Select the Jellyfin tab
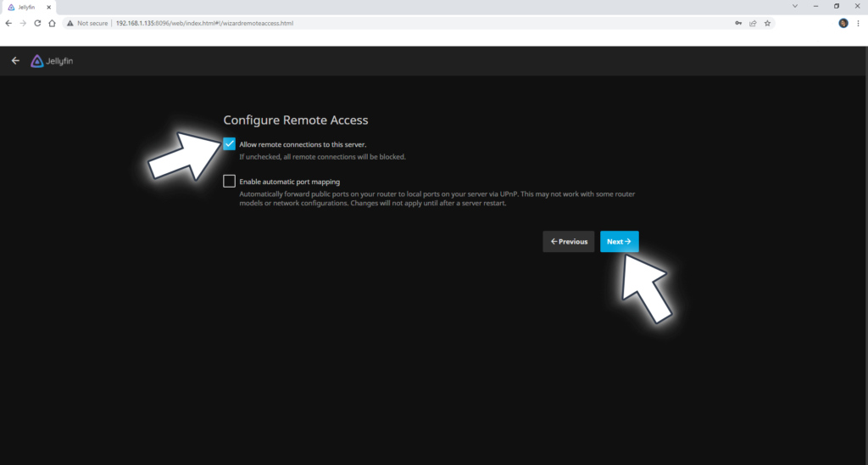Viewport: 868px width, 465px height. pos(29,7)
